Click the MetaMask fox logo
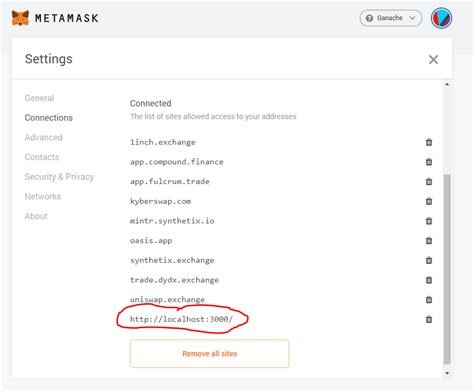 [20, 18]
